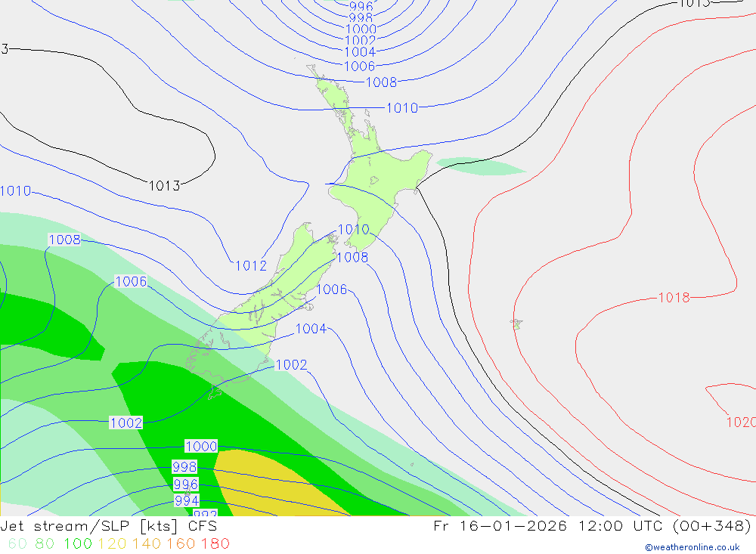Click the boxed 1006 isobar label on the left
Image resolution: width=756 pixels, height=554 pixels.
click(131, 282)
